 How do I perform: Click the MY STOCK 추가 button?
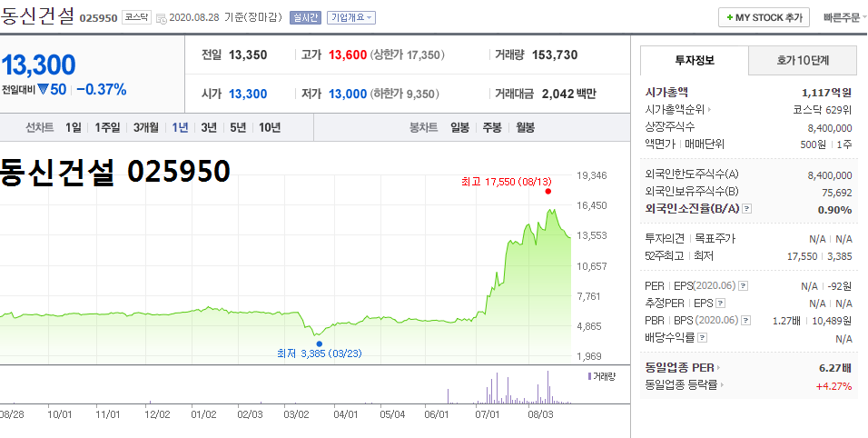764,17
